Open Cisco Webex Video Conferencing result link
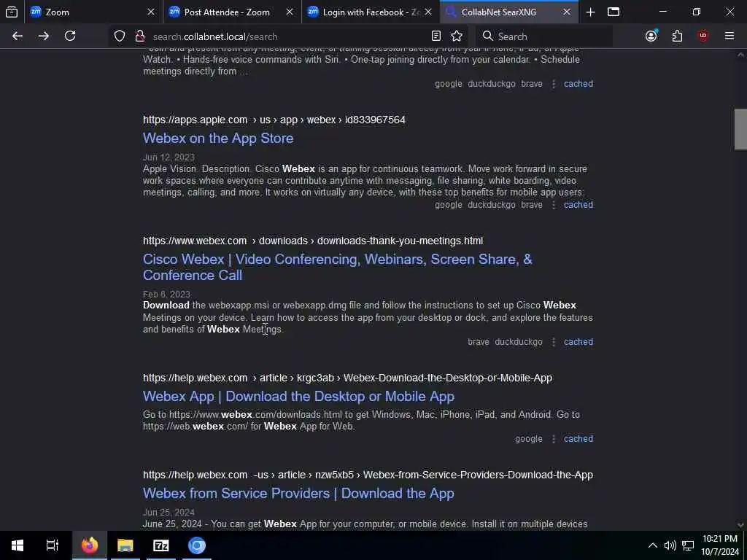 (x=337, y=267)
